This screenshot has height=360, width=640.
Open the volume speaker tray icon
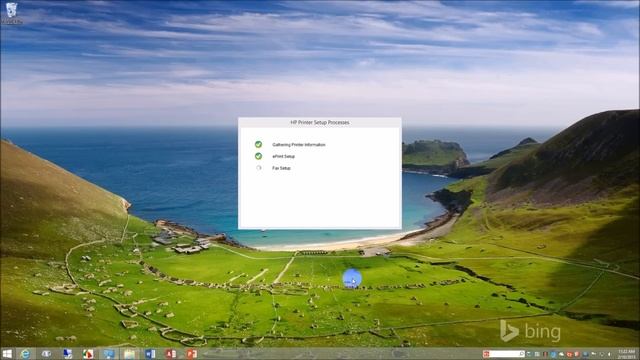click(x=609, y=354)
